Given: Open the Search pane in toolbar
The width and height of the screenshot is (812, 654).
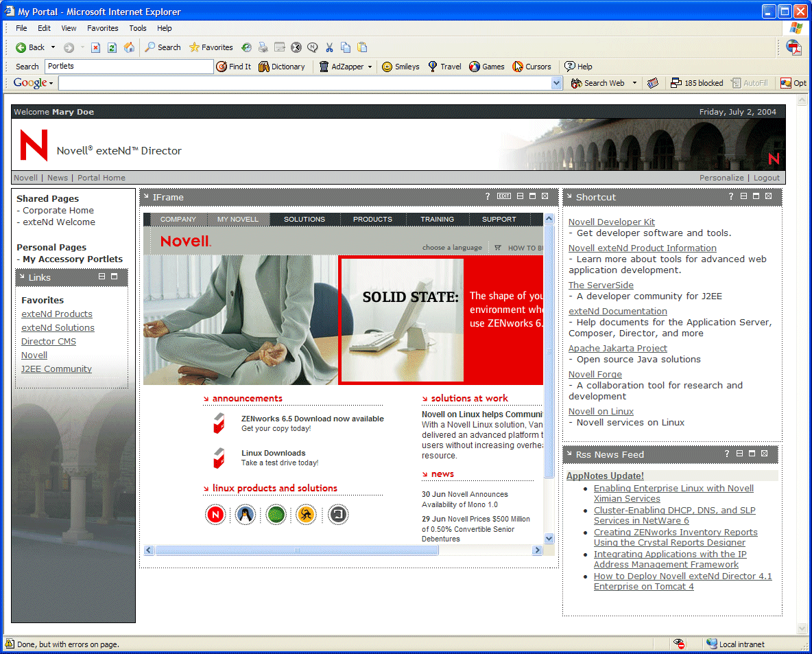Looking at the screenshot, I should point(163,47).
